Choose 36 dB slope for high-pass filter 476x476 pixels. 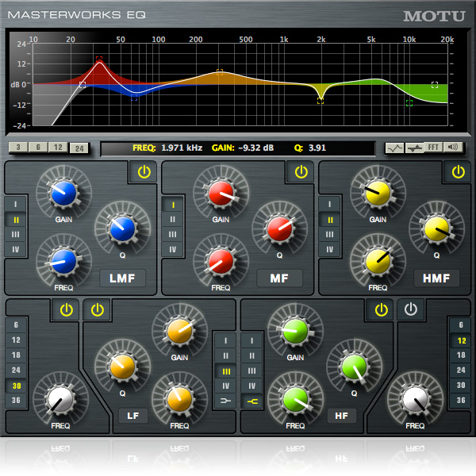(16, 400)
